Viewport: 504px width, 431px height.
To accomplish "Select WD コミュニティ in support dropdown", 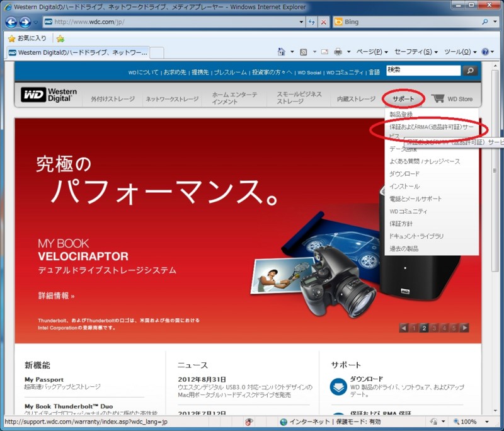I will [x=408, y=212].
